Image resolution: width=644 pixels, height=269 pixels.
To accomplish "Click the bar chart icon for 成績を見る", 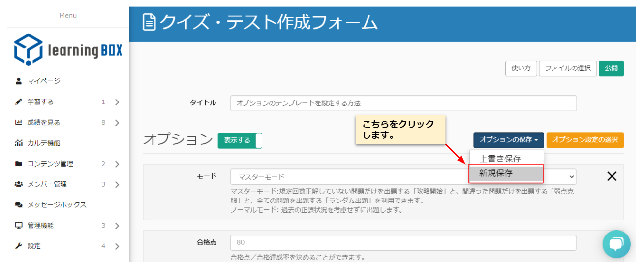I will tap(19, 123).
